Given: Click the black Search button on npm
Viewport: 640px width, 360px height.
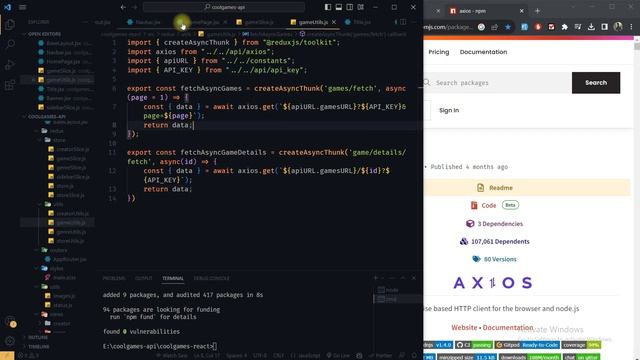Looking at the screenshot, I should (596, 83).
